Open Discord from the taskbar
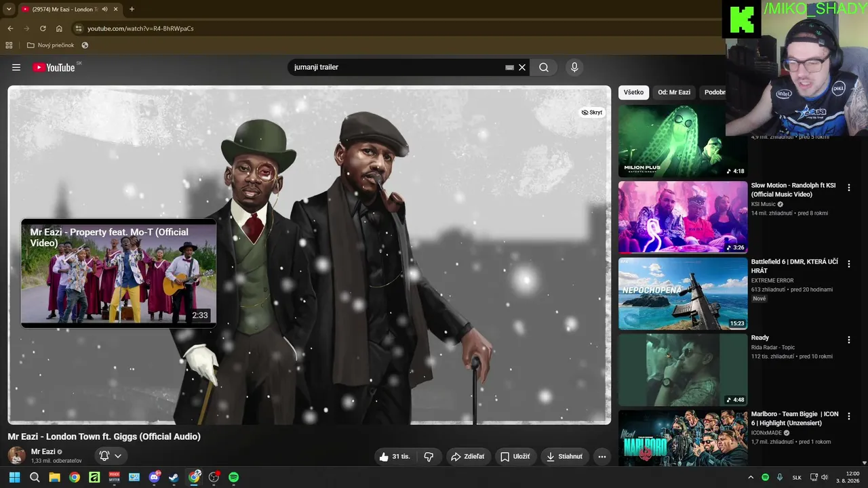The width and height of the screenshot is (868, 488). (x=154, y=477)
